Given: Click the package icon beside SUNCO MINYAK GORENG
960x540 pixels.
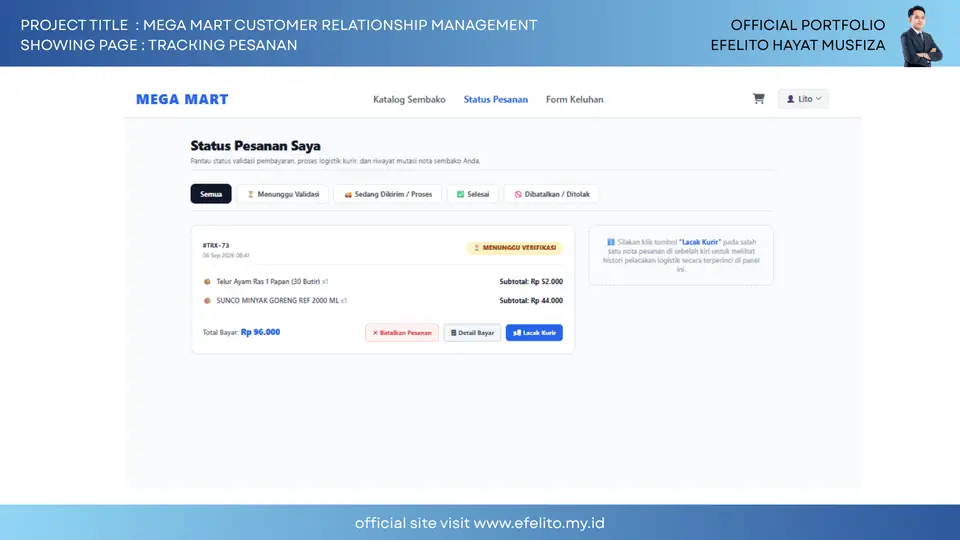Looking at the screenshot, I should pyautogui.click(x=207, y=301).
